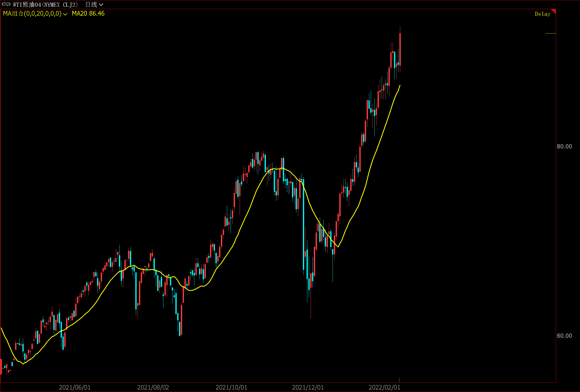Viewport: 580px width, 392px height.
Task: Click the 2021/12/01 date on time axis
Action: pos(308,388)
